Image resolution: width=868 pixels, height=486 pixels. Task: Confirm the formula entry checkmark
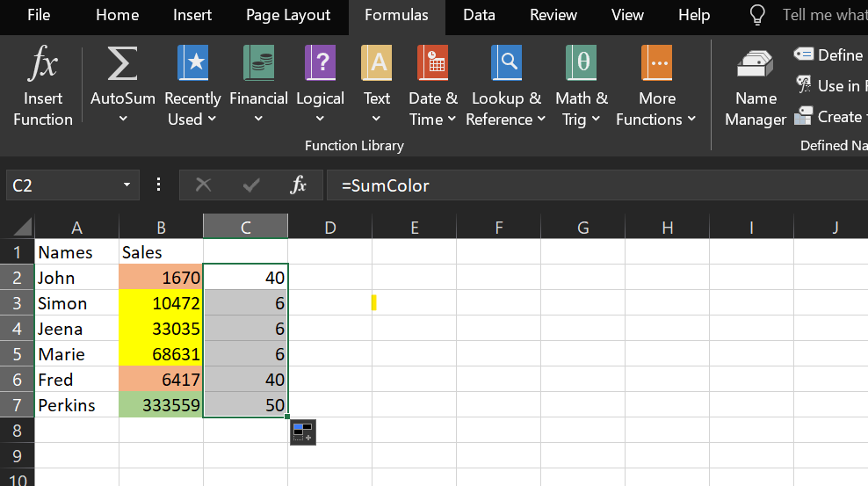[x=251, y=185]
